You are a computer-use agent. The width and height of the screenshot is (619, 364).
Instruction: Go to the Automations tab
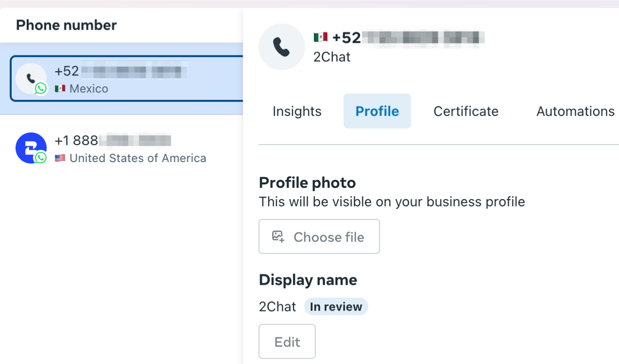coord(575,111)
